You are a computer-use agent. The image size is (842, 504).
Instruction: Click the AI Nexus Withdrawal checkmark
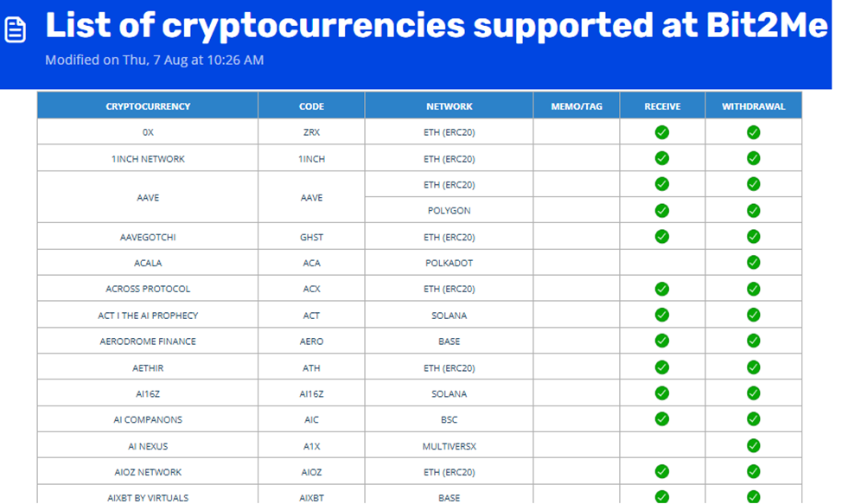(753, 445)
